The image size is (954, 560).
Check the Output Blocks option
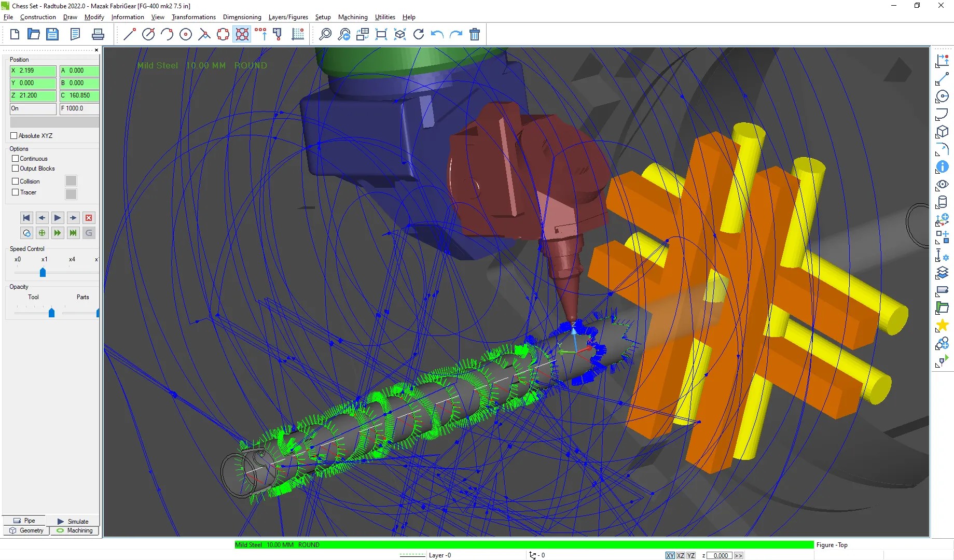point(16,169)
